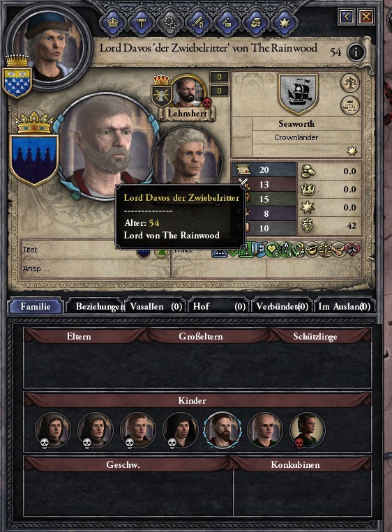Open the highlighted bearded heir child portrait

click(223, 431)
